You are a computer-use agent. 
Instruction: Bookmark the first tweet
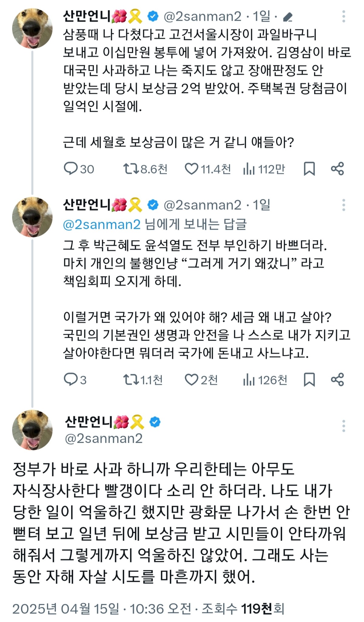click(x=309, y=169)
